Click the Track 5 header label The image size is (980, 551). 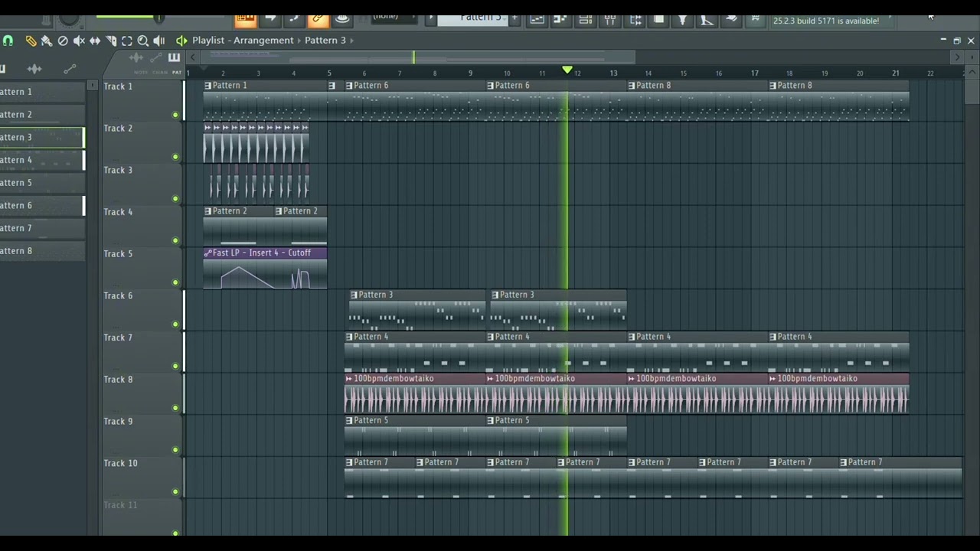coord(118,254)
